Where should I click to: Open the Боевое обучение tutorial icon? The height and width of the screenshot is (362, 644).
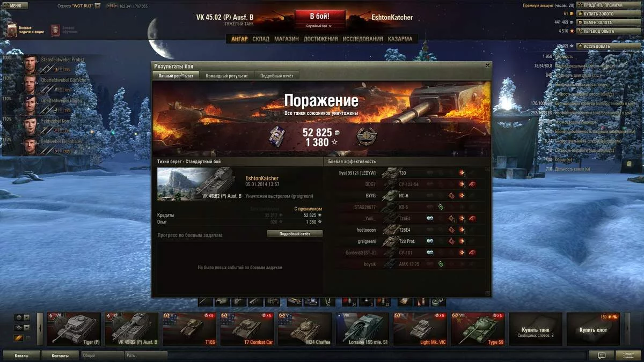click(x=55, y=31)
